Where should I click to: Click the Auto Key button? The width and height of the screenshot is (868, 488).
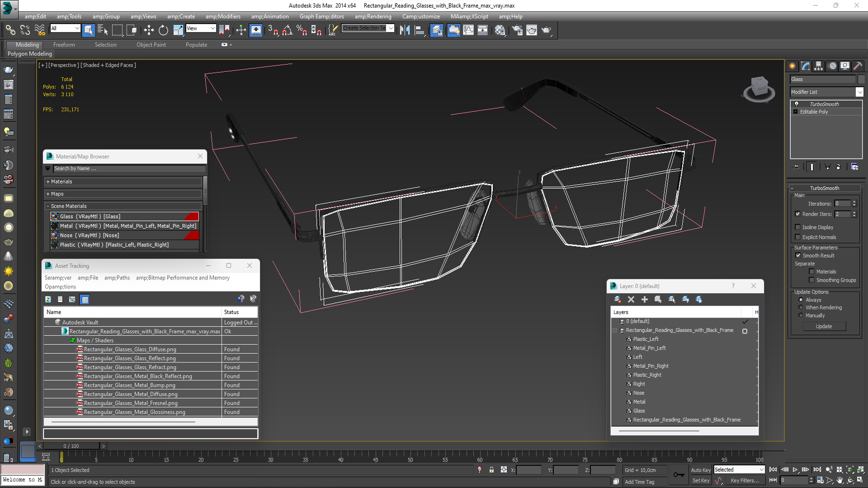pyautogui.click(x=700, y=470)
